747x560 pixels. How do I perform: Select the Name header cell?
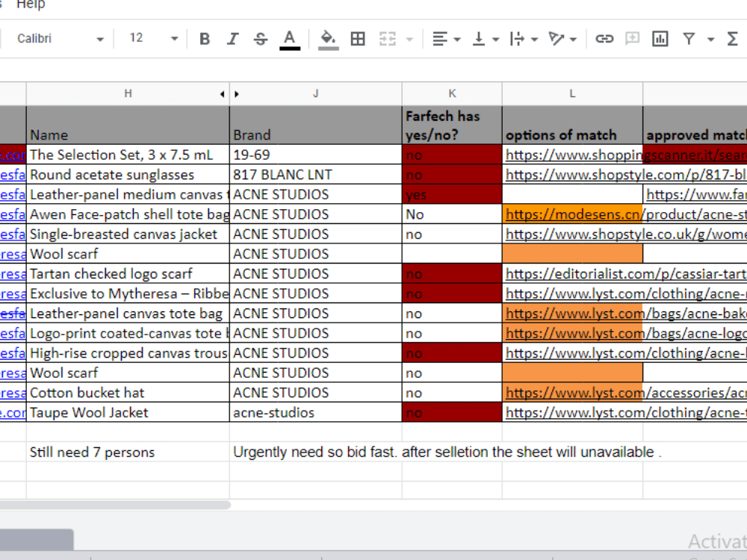(x=128, y=125)
